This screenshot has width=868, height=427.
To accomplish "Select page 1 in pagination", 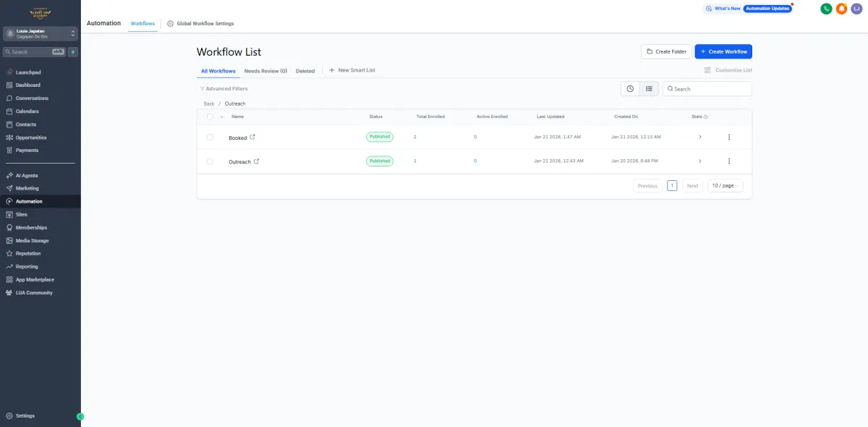I will [672, 186].
